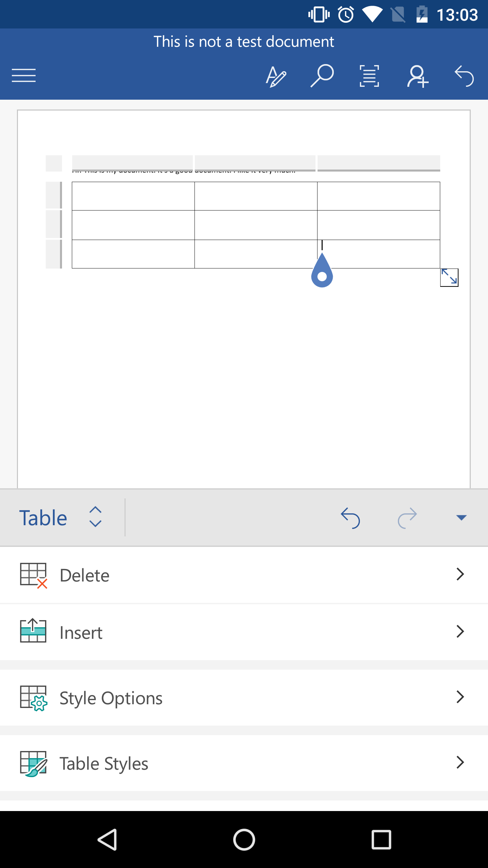Tap the greyed redo arrow

tap(407, 518)
